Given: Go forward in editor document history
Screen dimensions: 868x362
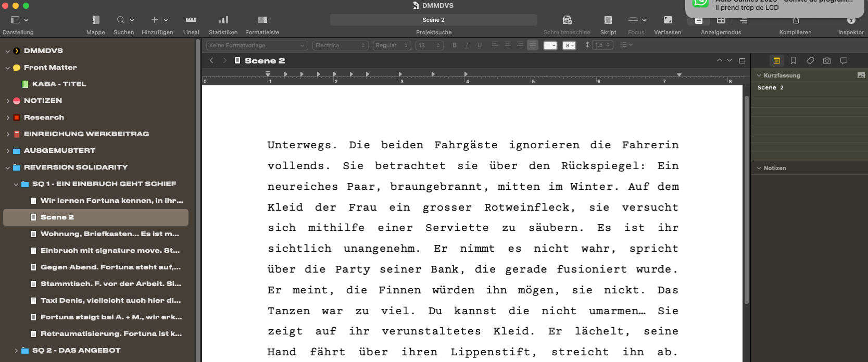Looking at the screenshot, I should [224, 60].
